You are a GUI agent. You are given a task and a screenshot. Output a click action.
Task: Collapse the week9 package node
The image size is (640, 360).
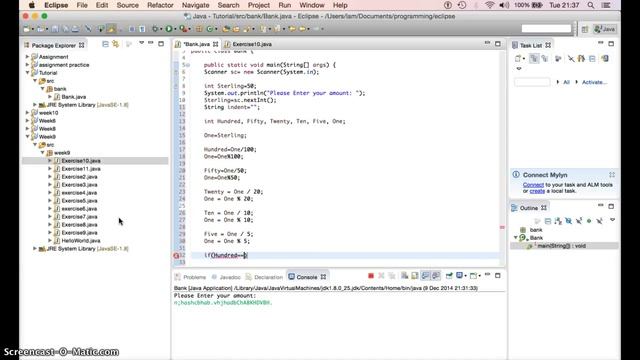pyautogui.click(x=42, y=153)
